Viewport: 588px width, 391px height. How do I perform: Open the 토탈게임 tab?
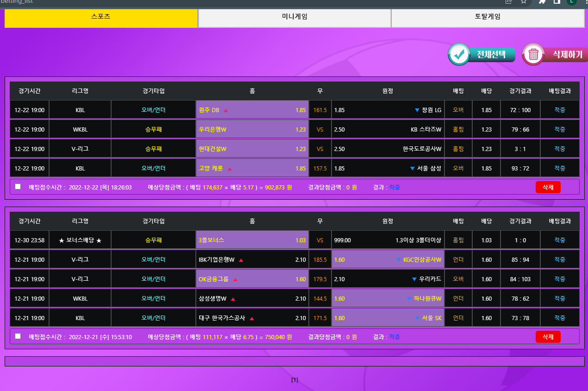(488, 17)
